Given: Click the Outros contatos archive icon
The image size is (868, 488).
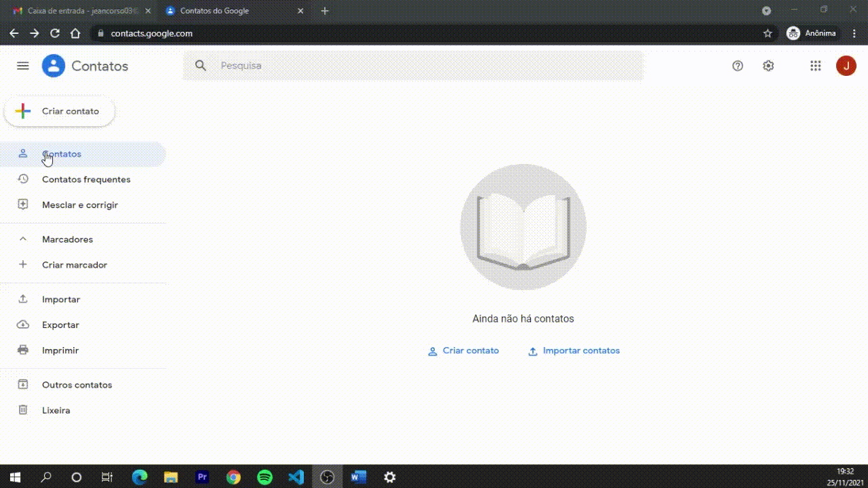Looking at the screenshot, I should [x=23, y=384].
